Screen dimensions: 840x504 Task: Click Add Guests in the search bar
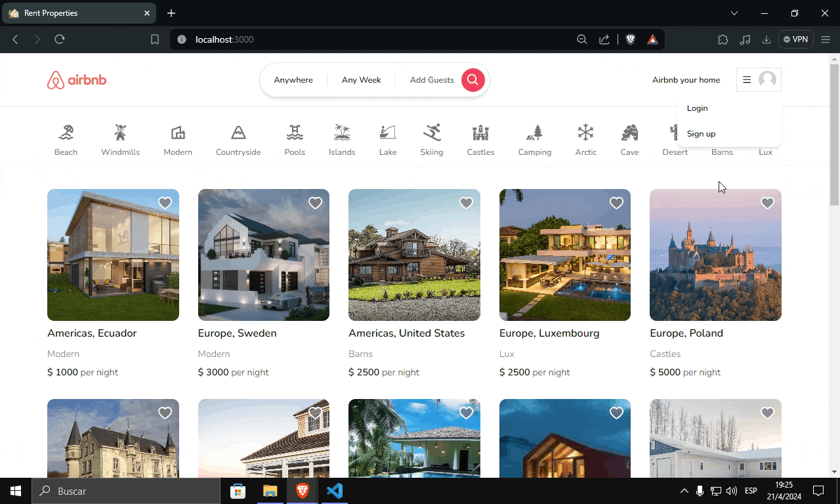pyautogui.click(x=432, y=80)
